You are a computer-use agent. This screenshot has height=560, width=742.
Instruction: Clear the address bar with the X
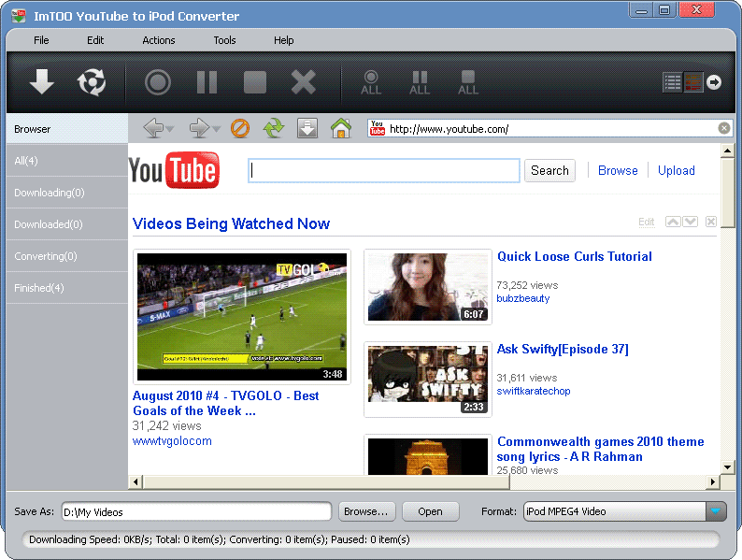[x=724, y=128]
